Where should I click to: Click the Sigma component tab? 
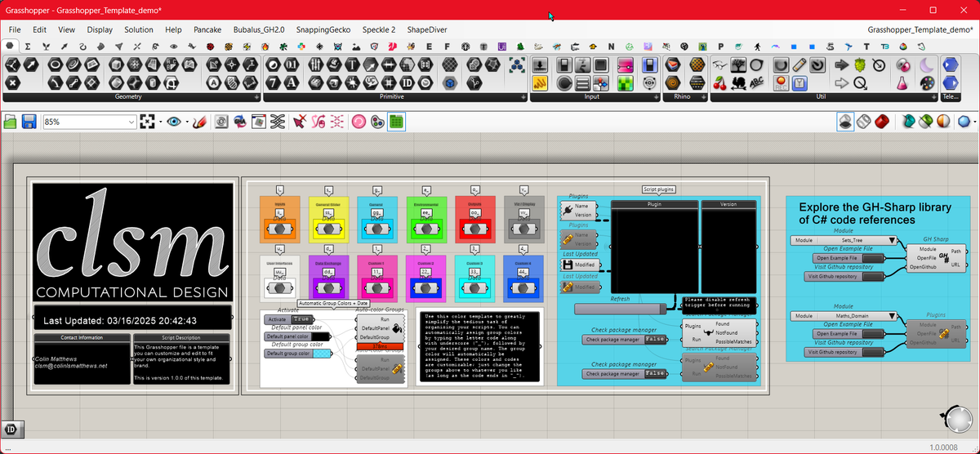[x=28, y=46]
